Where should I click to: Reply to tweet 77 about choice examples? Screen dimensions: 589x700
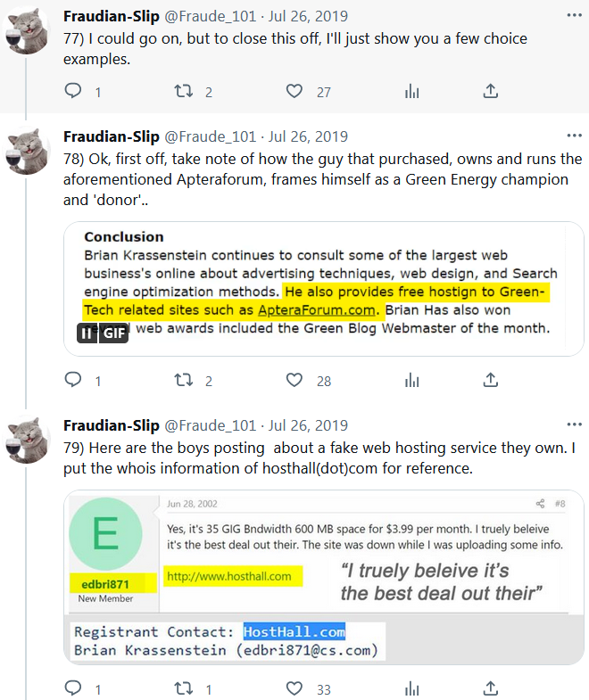pos(74,91)
